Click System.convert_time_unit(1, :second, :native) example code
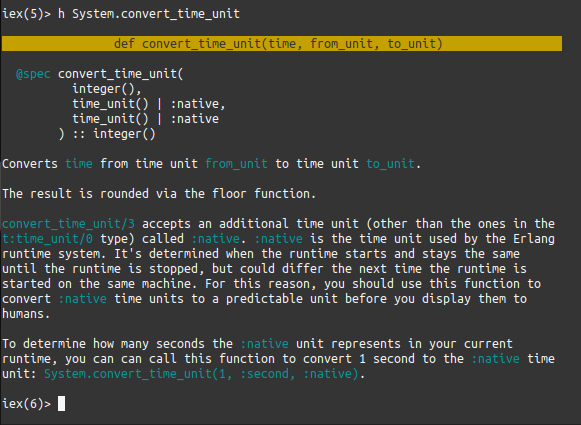Viewport: 581px width, 425px height. (202, 373)
